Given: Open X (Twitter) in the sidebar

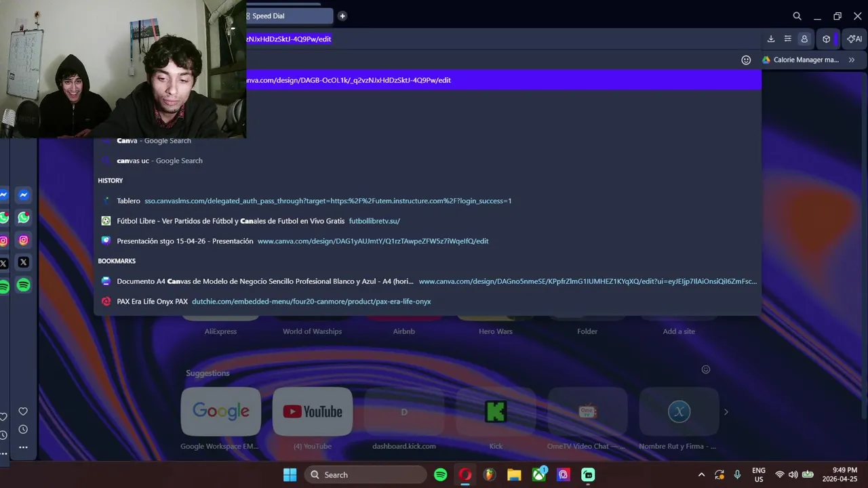Looking at the screenshot, I should coord(24,262).
